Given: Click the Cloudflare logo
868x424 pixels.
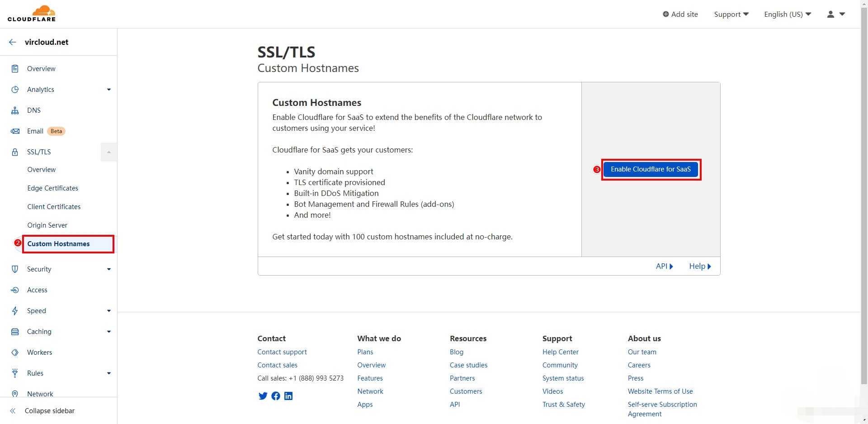Looking at the screenshot, I should click(x=32, y=14).
